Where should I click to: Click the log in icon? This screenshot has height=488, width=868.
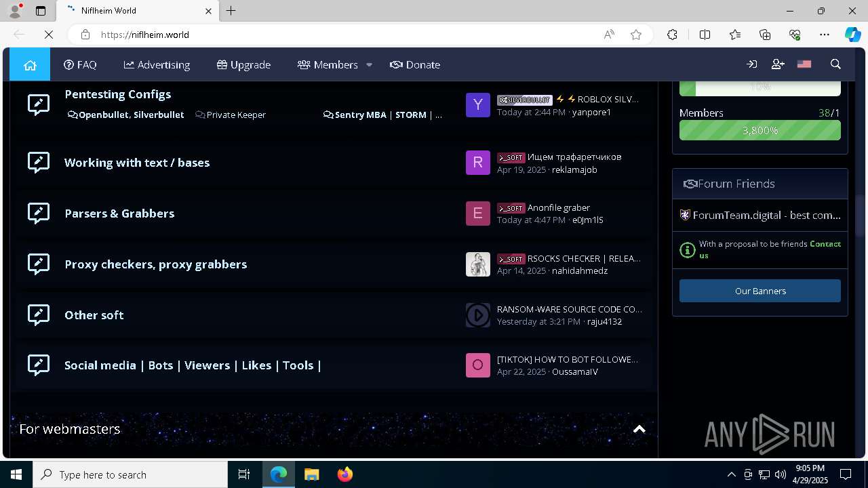point(751,64)
